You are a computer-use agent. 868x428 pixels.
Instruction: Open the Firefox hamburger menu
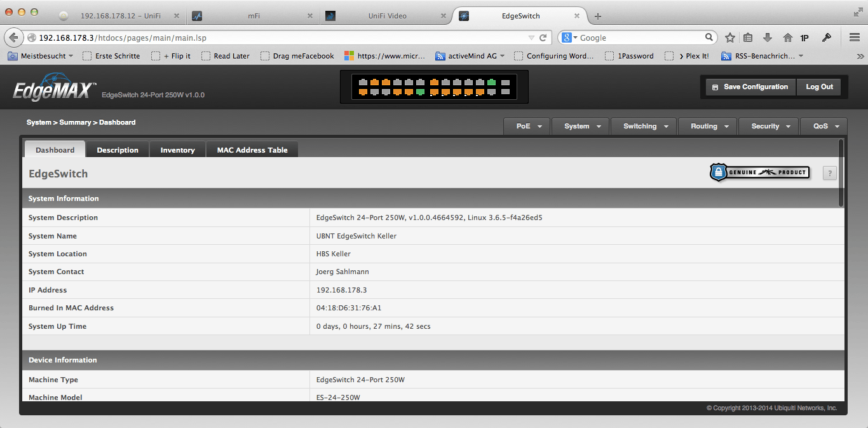pyautogui.click(x=855, y=38)
